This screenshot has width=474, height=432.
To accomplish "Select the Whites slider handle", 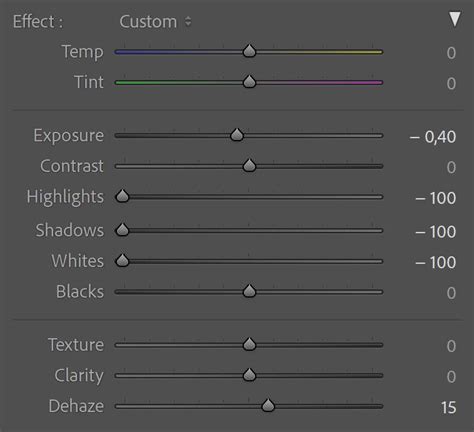I will 122,260.
